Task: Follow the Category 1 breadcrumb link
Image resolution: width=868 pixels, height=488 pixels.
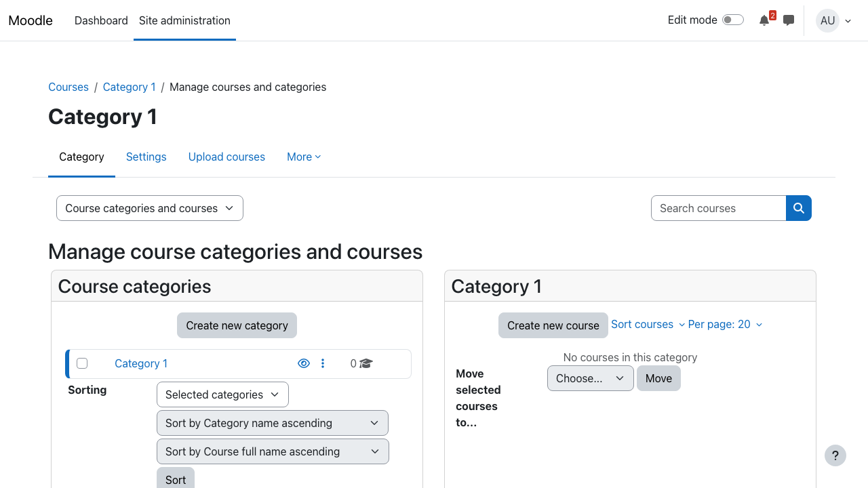Action: pyautogui.click(x=130, y=87)
